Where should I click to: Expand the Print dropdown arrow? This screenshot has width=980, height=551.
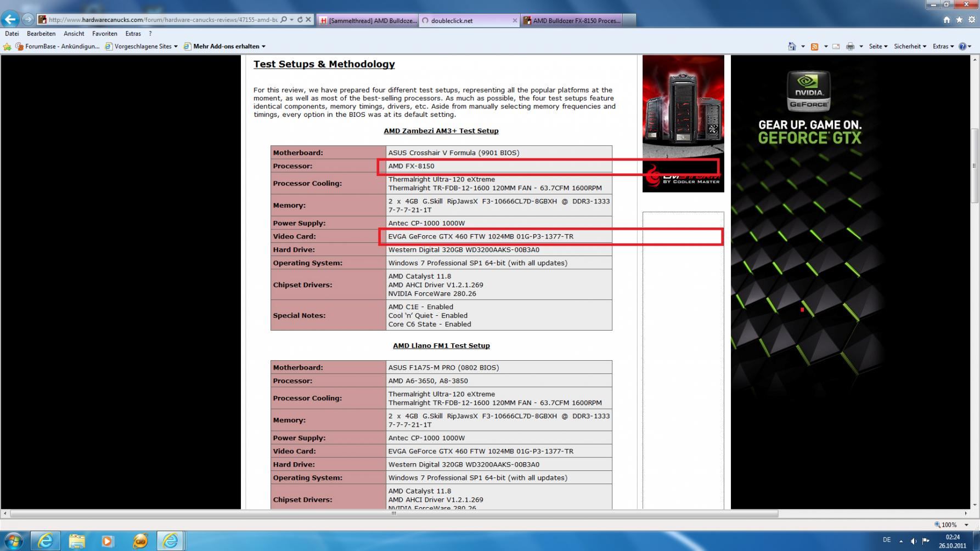tap(861, 47)
